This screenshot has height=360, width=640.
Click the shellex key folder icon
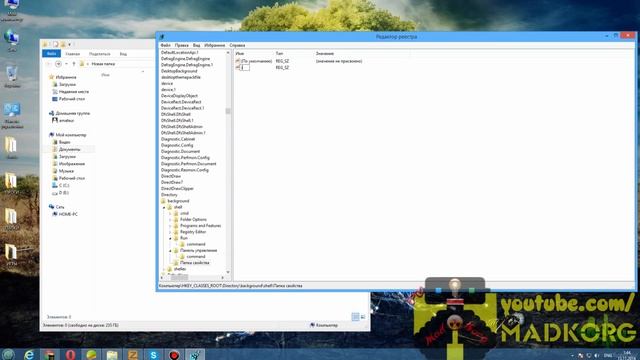point(170,269)
